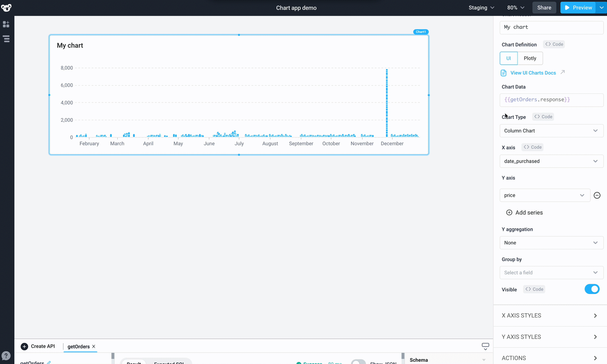Click the Share button
The height and width of the screenshot is (364, 607).
[544, 8]
